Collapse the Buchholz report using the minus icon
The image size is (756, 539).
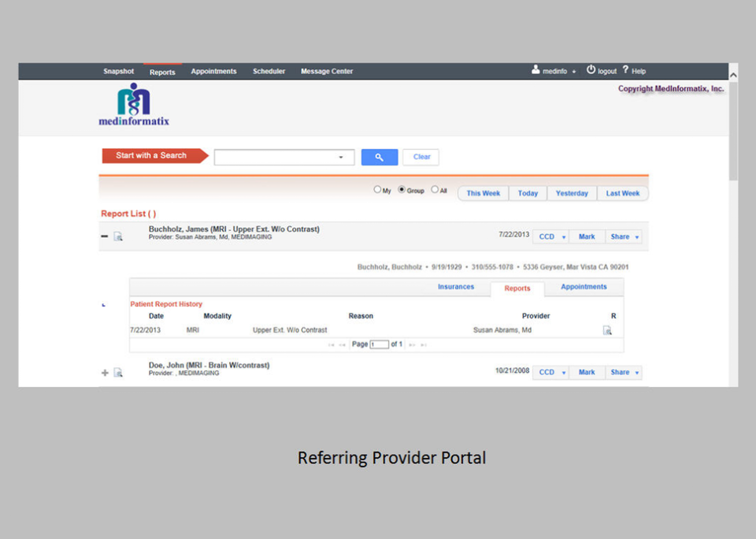pyautogui.click(x=105, y=236)
